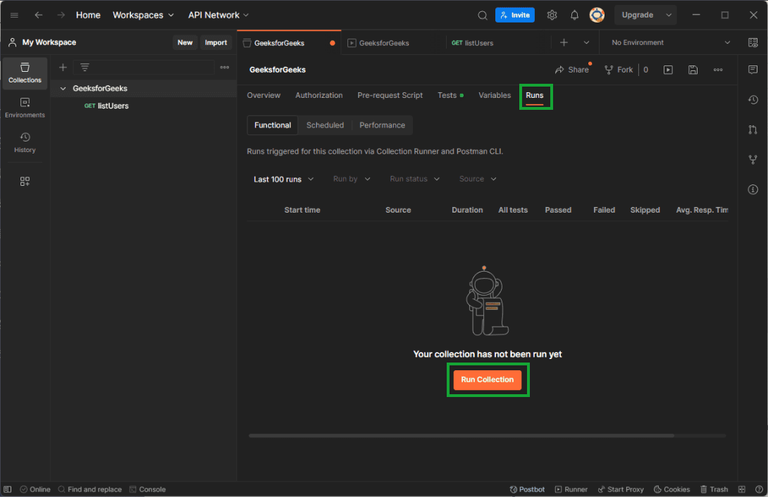Image resolution: width=768 pixels, height=497 pixels.
Task: Click the orange Run Collection button
Action: (487, 380)
